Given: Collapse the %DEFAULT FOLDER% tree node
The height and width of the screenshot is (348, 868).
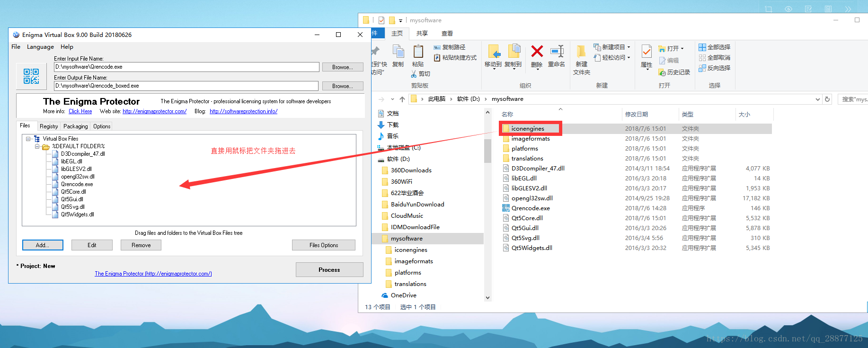Looking at the screenshot, I should point(37,146).
